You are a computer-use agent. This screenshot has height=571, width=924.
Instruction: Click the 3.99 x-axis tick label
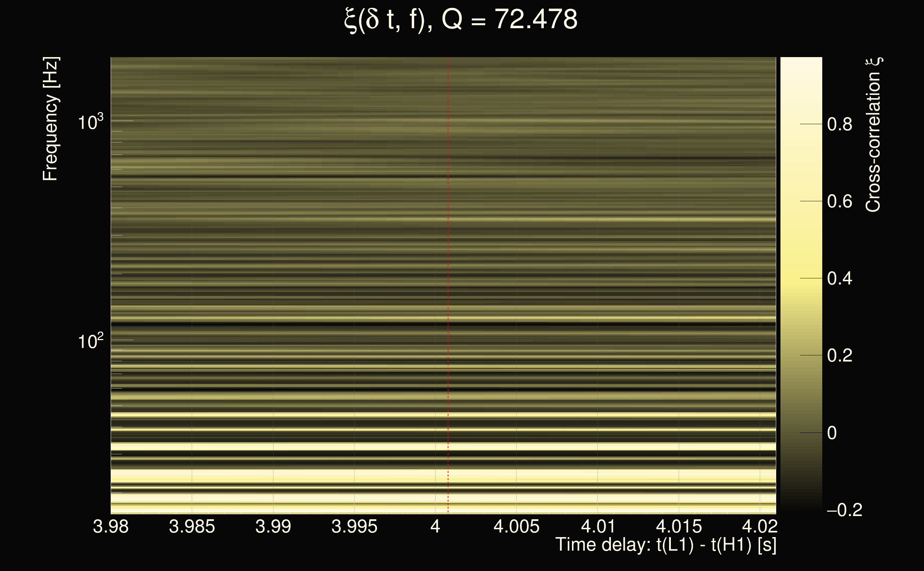(273, 526)
